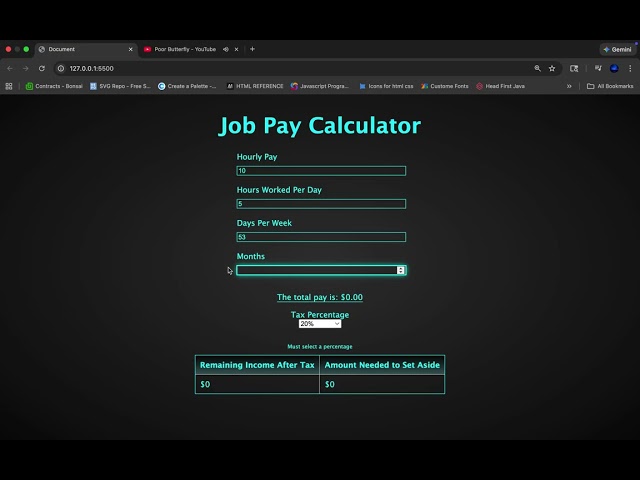Click the Days Per Week label
Viewport: 640px width, 480px height.
click(x=264, y=223)
